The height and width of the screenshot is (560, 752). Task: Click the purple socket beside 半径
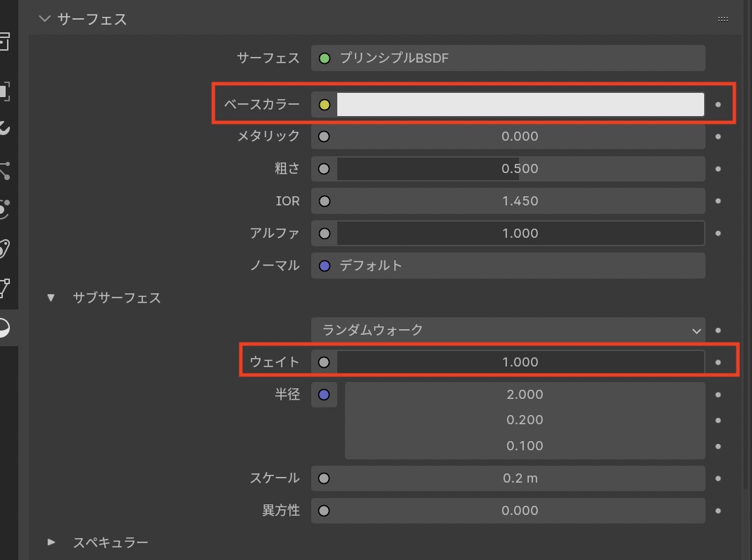(324, 395)
